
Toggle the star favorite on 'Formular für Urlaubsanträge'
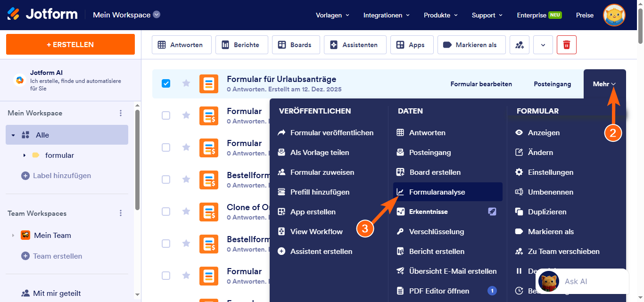pos(186,83)
